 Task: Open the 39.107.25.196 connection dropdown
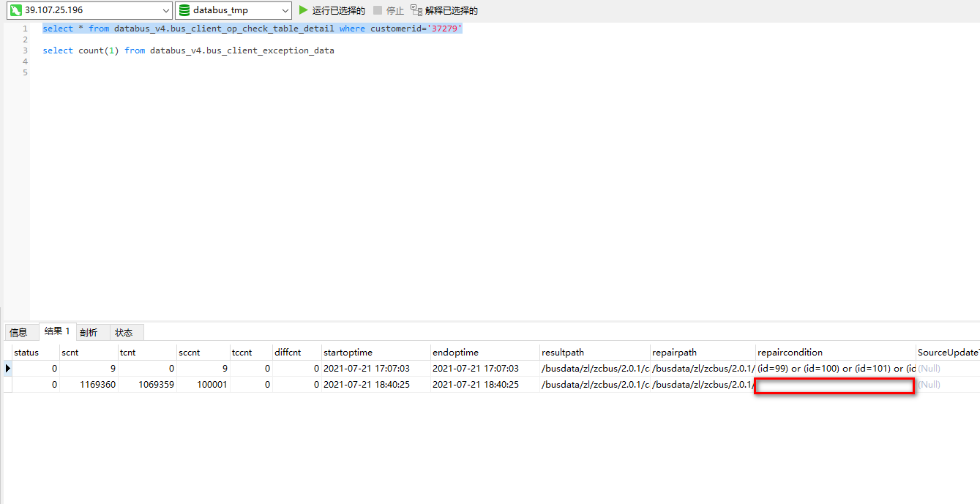click(165, 10)
